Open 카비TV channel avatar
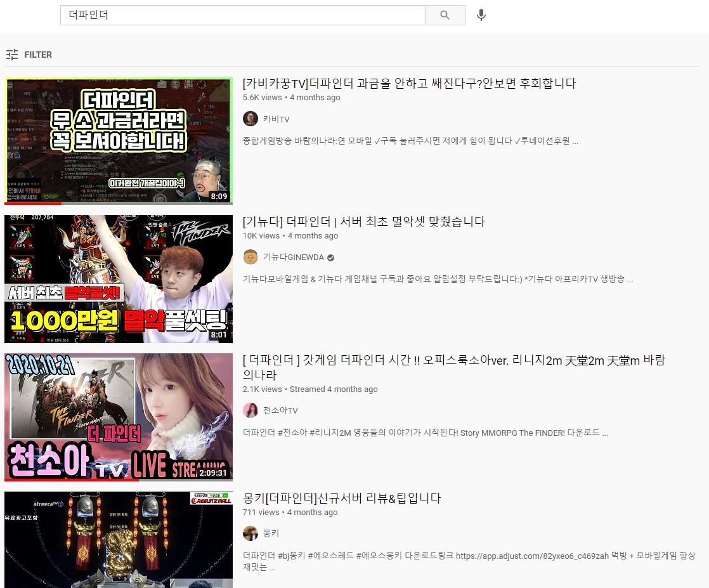 (250, 119)
